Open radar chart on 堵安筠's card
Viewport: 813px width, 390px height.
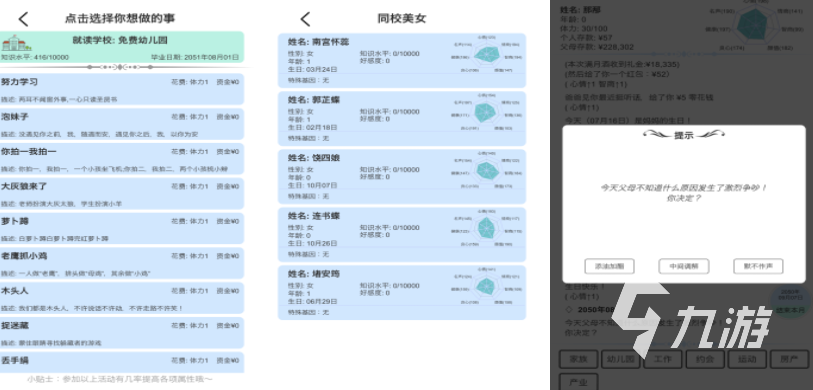pyautogui.click(x=485, y=285)
